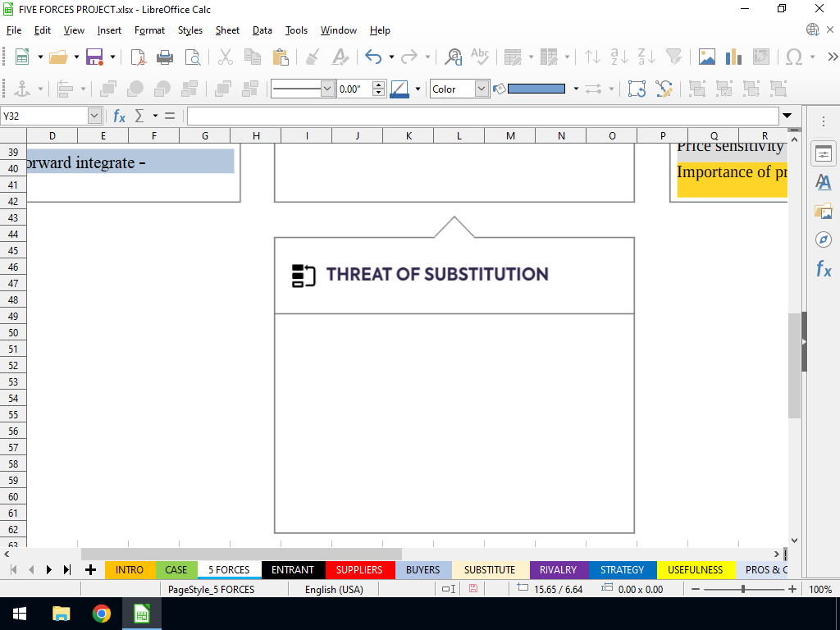
Task: Toggle the Export as PDF icon
Action: pos(139,57)
